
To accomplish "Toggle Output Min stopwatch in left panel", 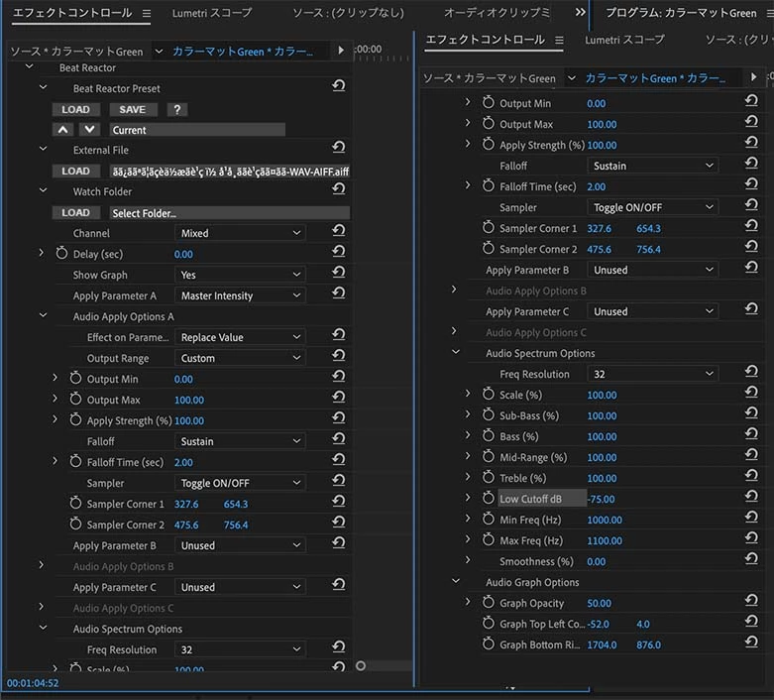I will (75, 379).
